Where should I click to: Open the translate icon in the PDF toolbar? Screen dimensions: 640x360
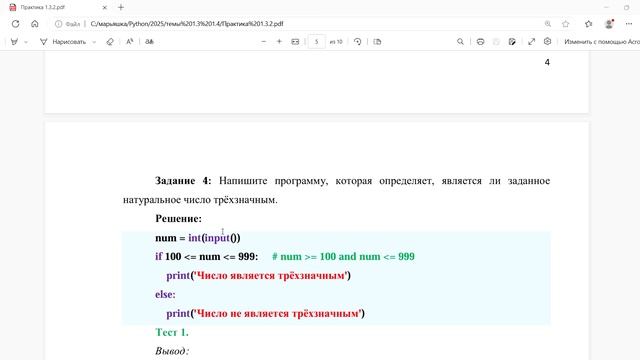(x=149, y=42)
